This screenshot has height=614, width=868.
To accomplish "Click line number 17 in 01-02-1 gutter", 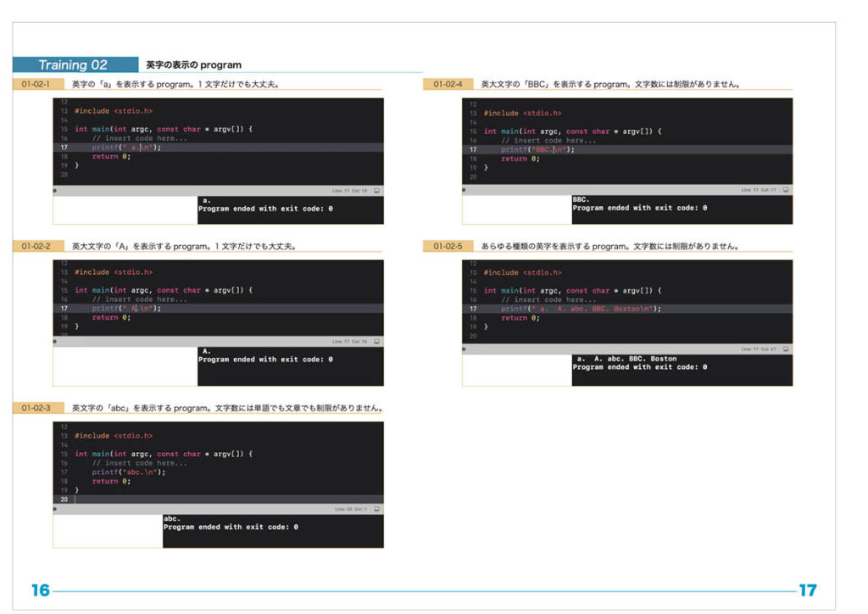I will pyautogui.click(x=64, y=147).
